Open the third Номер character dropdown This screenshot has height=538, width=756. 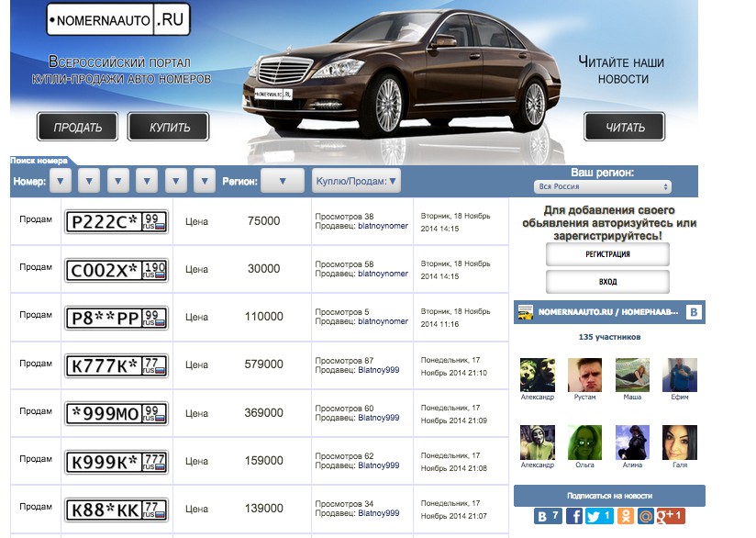pyautogui.click(x=118, y=181)
